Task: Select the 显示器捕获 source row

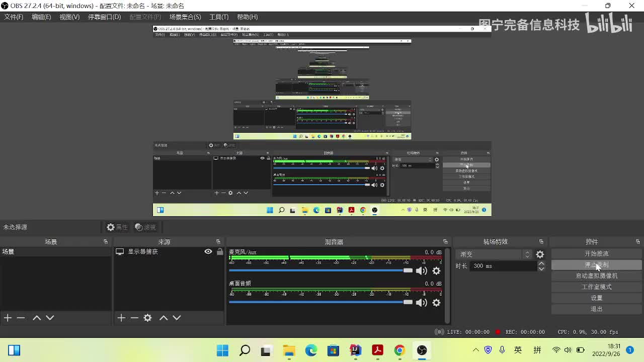Action: click(169, 251)
